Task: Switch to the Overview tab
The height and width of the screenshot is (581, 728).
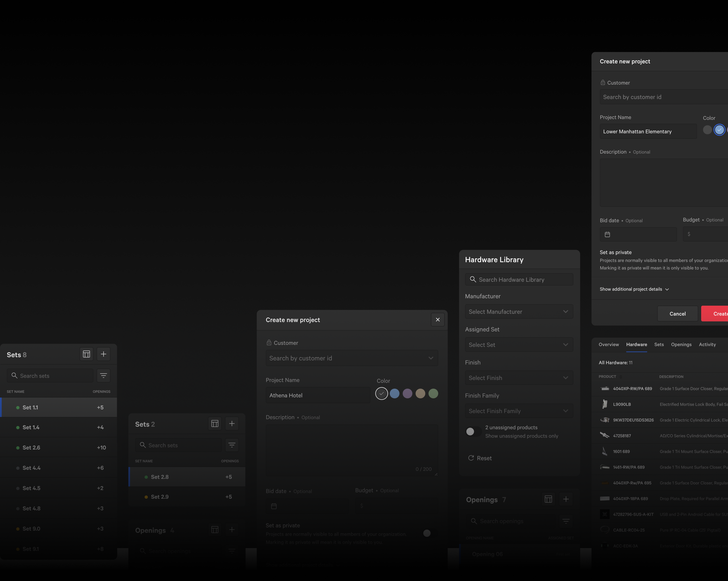Action: point(609,345)
